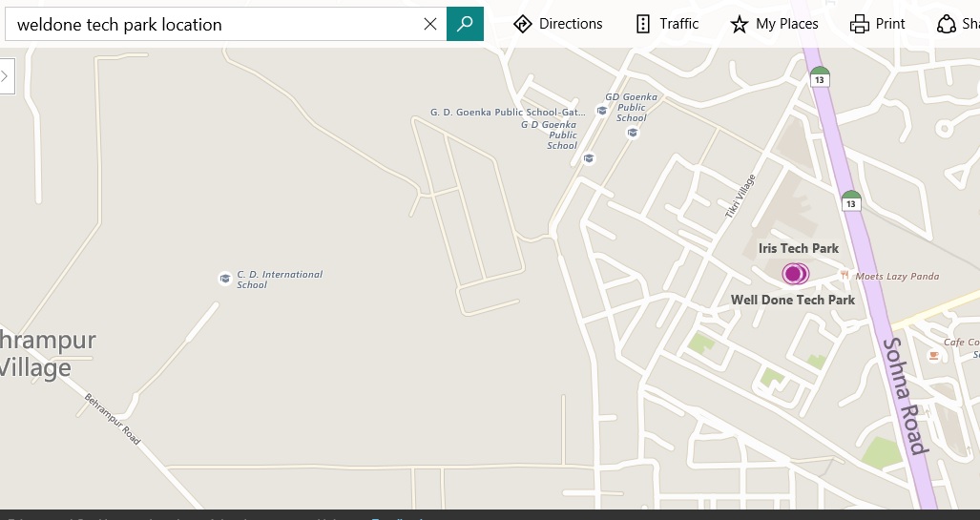The image size is (980, 520).
Task: Click the Share icon in the toolbar
Action: 948,24
